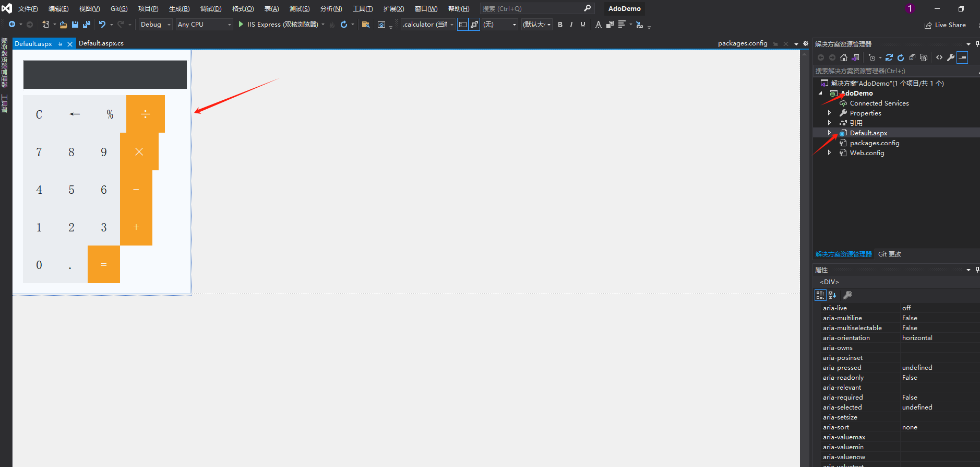This screenshot has width=980, height=467.
Task: Refresh the Solution Explorer tree
Action: click(x=901, y=57)
